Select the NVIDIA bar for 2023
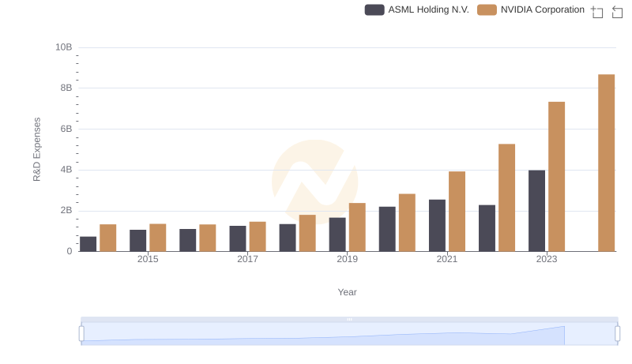This screenshot has height=364, width=632. [556, 176]
